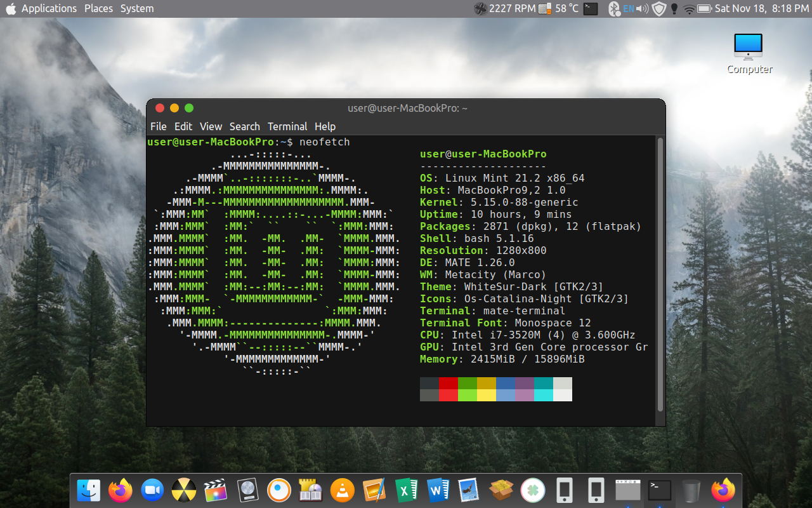Open the castle-and-disc dock icon

click(311, 490)
